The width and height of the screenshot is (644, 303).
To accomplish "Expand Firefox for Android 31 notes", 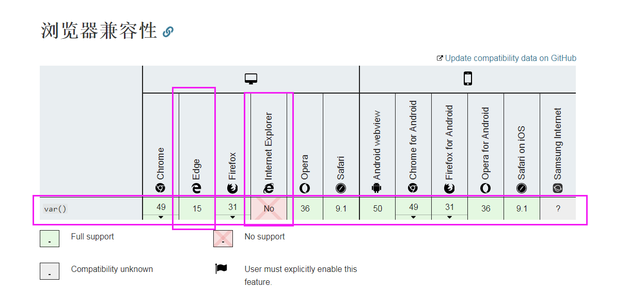I will coord(449,217).
